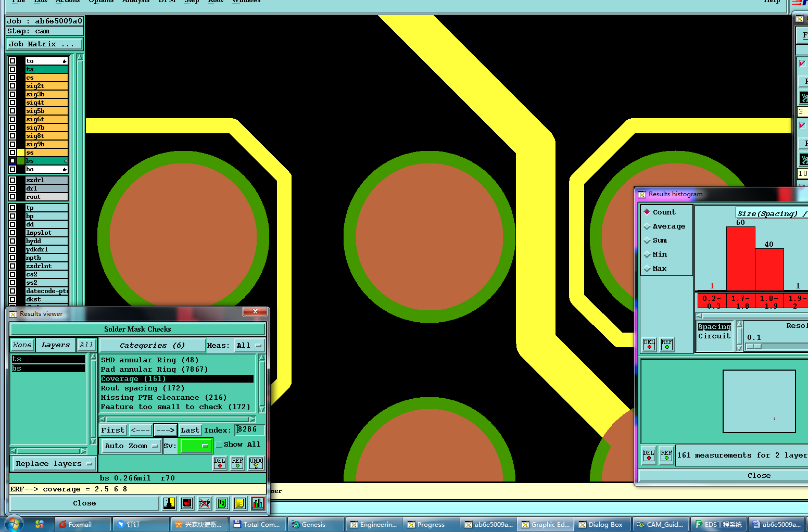
Task: Open Total Commander from the taskbar
Action: click(257, 524)
